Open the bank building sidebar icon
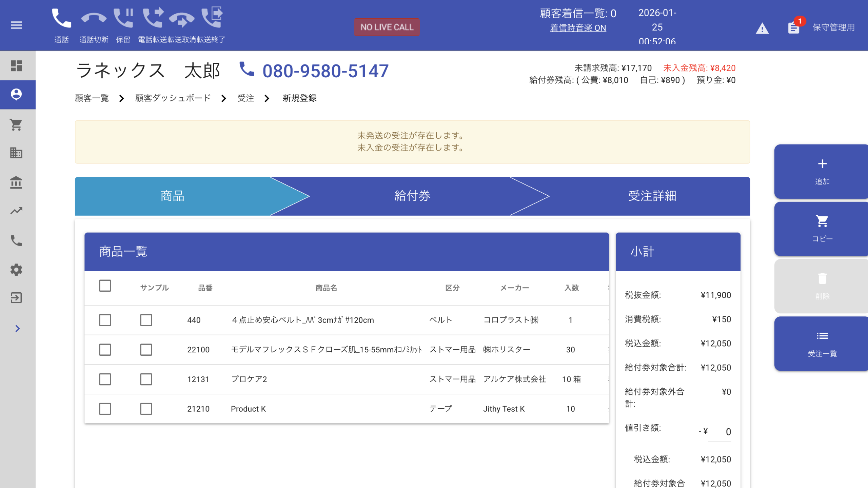Image resolution: width=868 pixels, height=488 pixels. coord(16,182)
